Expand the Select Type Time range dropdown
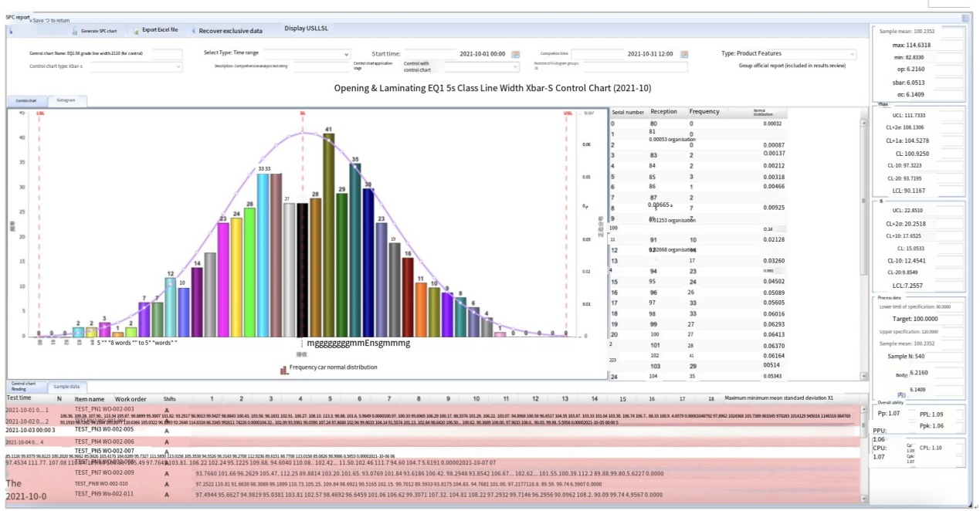This screenshot has width=980, height=511. point(346,54)
